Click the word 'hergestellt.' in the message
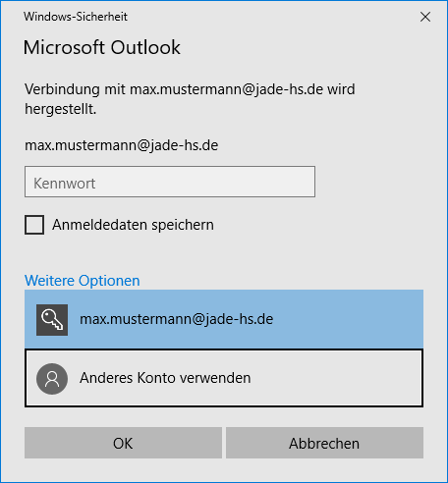This screenshot has height=483, width=448. coord(61,109)
